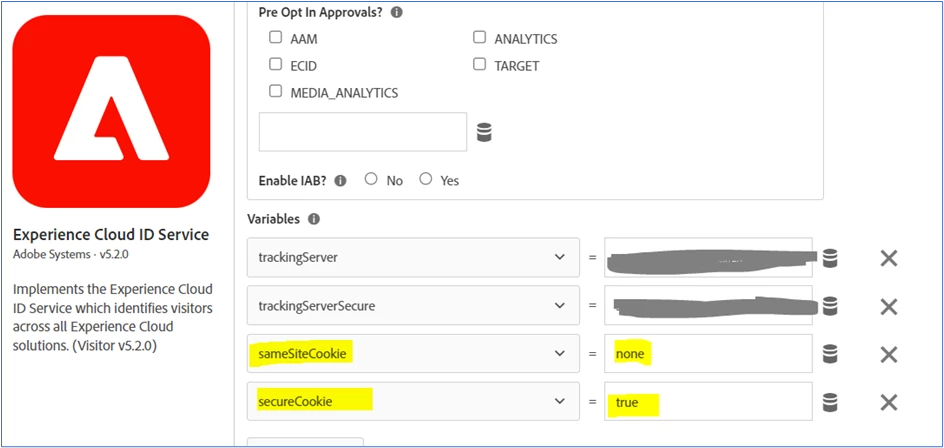Viewport: 944px width, 448px height.
Task: Click the Adobe Systems v5.2.0 text
Action: [x=70, y=254]
